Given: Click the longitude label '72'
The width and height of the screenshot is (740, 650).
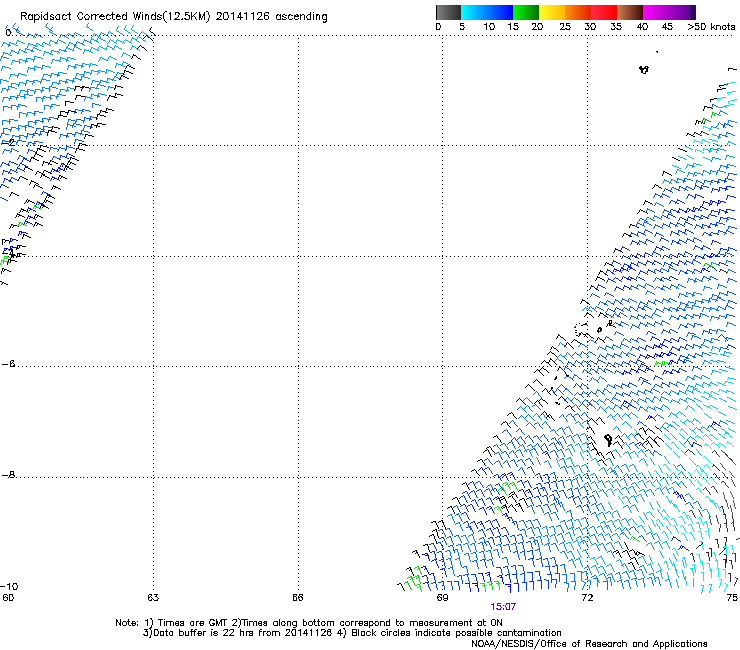Looking at the screenshot, I should click(x=587, y=598).
